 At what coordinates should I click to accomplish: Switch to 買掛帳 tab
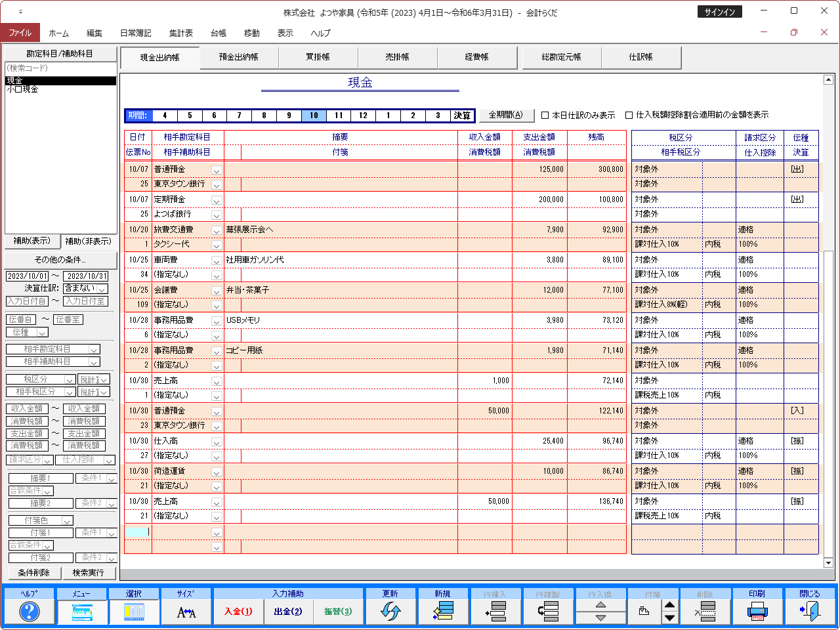click(318, 57)
